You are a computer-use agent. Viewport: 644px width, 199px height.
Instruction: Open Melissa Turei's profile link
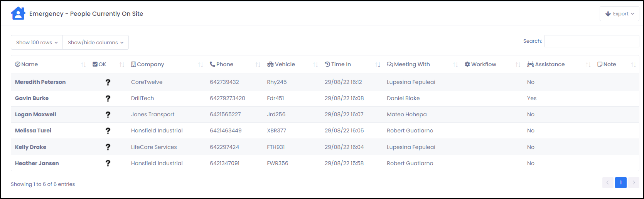click(33, 130)
